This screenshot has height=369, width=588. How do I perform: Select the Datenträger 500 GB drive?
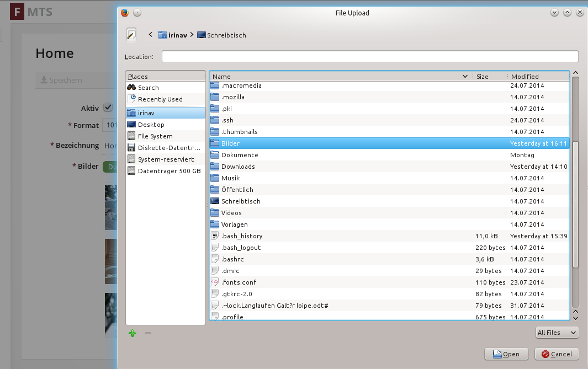pos(169,171)
